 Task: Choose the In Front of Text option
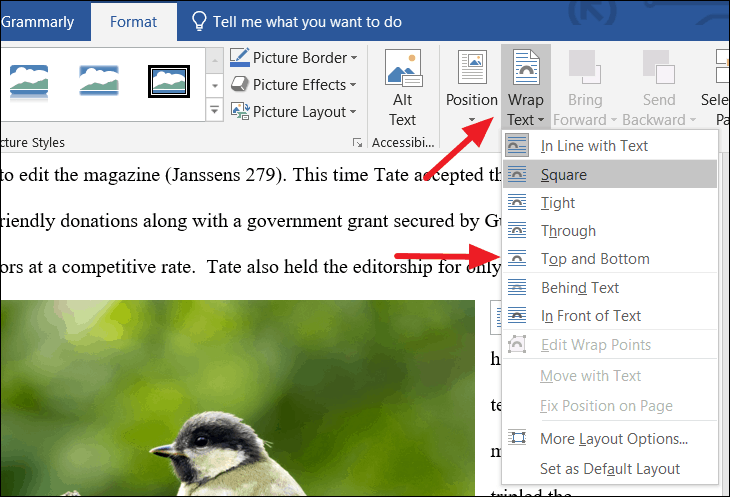pyautogui.click(x=610, y=316)
